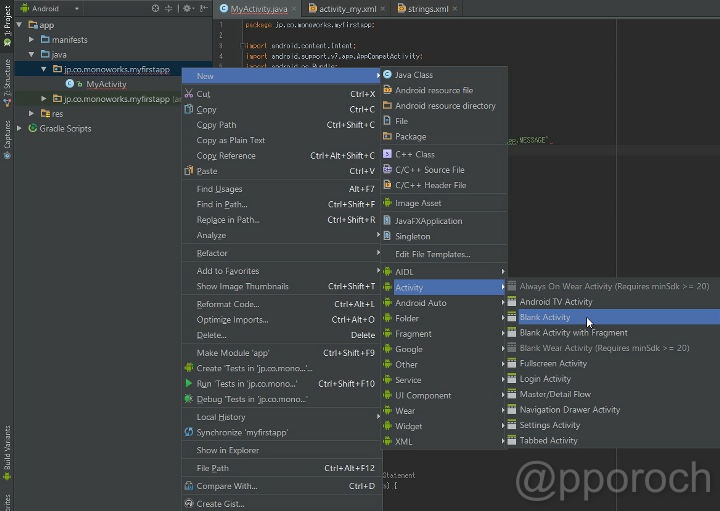Click the Cut scissors icon
This screenshot has width=720, height=511.
(x=189, y=94)
